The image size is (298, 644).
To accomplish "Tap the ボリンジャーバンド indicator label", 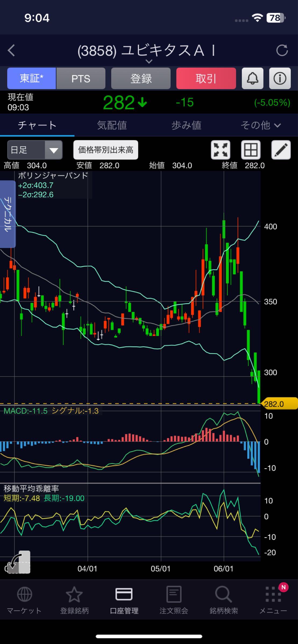I will click(x=53, y=175).
